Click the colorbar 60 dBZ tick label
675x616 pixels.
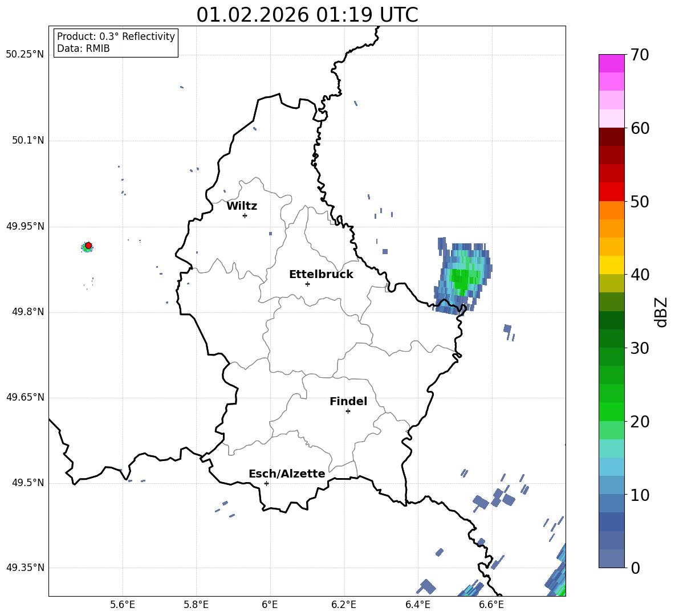click(x=640, y=128)
